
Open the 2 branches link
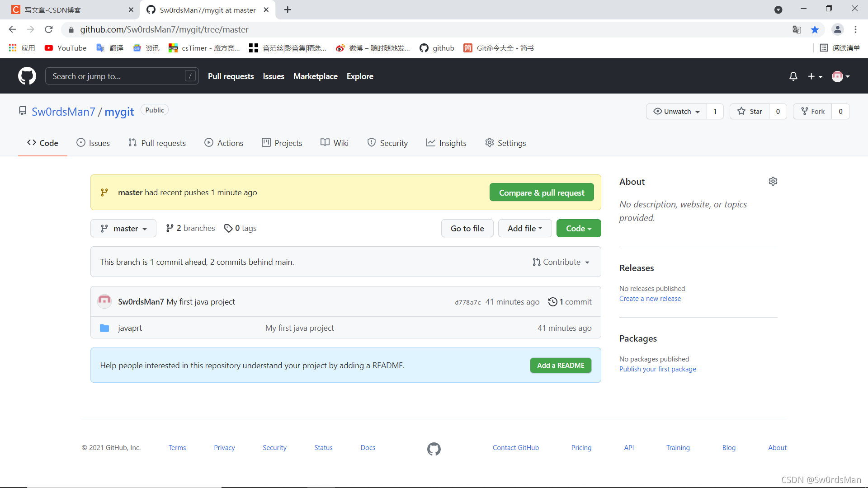190,228
